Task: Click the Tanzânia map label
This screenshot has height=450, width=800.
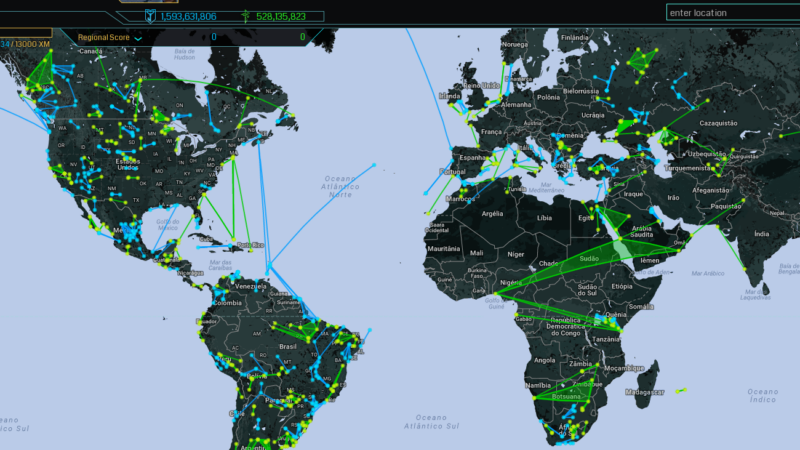Action: click(606, 339)
